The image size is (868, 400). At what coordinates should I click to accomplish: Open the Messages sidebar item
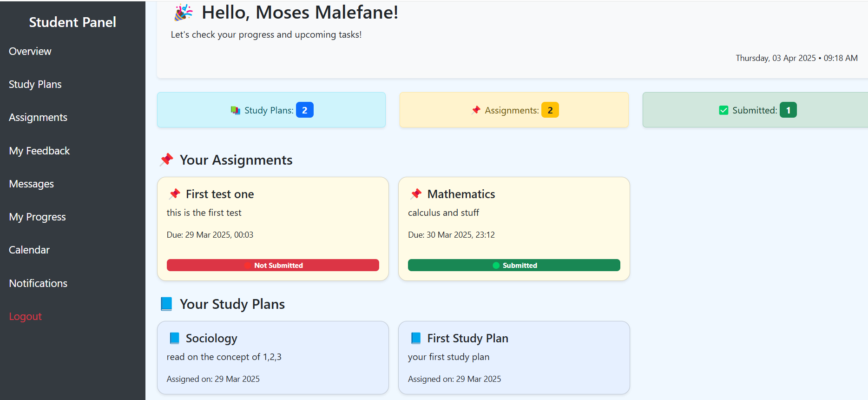(32, 184)
